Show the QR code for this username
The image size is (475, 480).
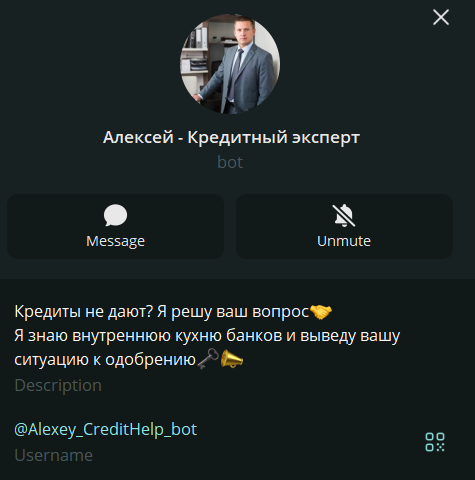(x=435, y=442)
